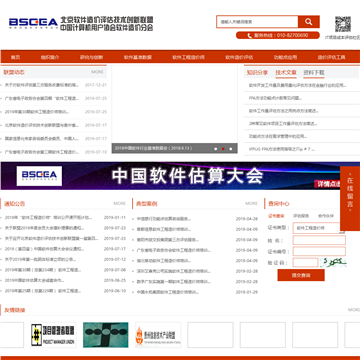This screenshot has width=360, height=360.
Task: Focus the 姓名 input field
Action: (319, 240)
